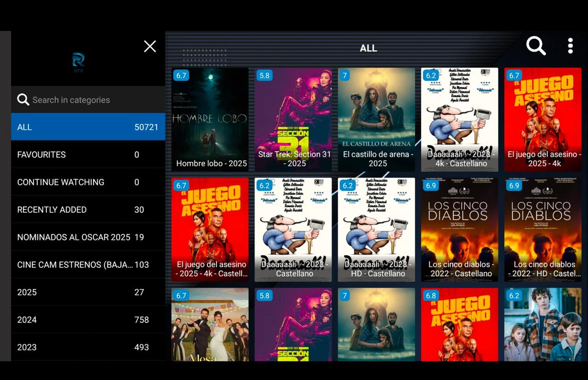Close the categories sidebar with X
Viewport: 588px width, 380px height.
pos(150,46)
